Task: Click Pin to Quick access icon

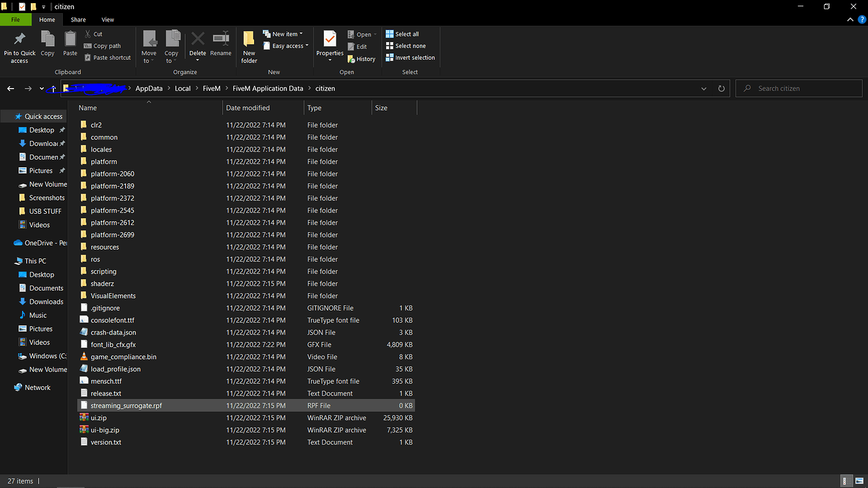Action: coord(19,39)
